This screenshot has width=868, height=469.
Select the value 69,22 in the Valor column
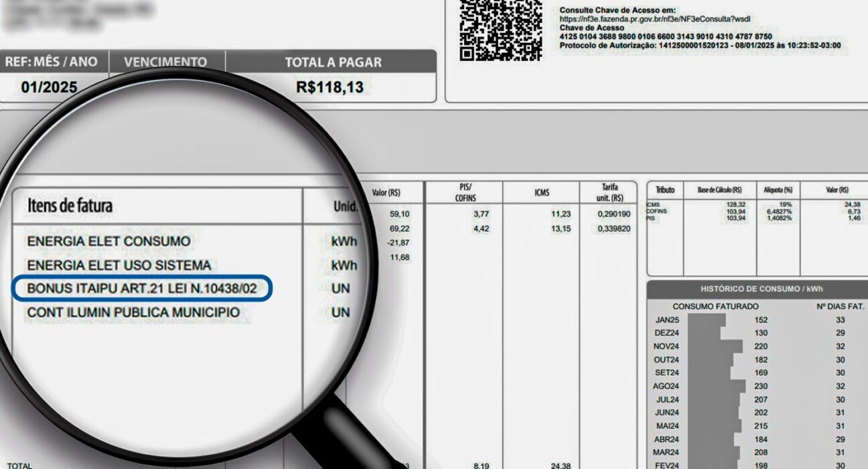(399, 228)
